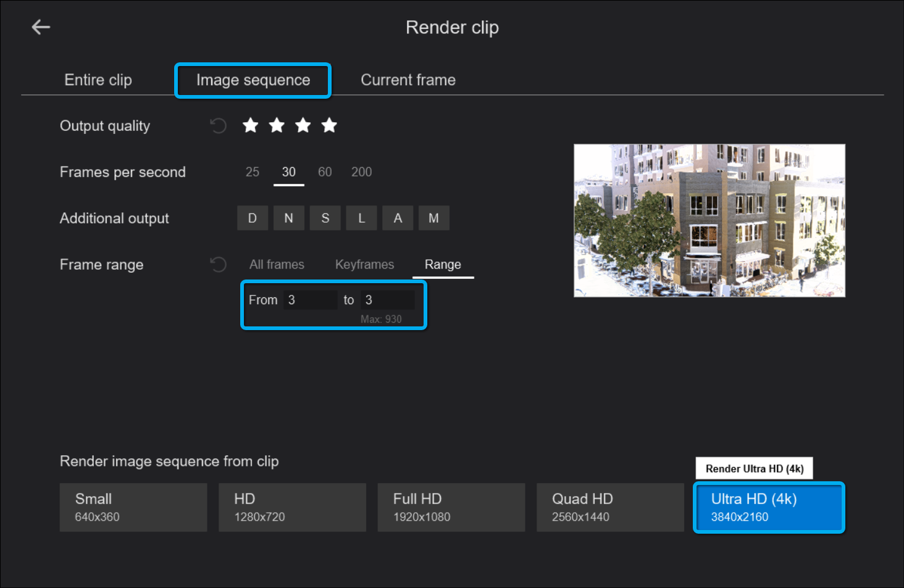Set output quality to one star
Image resolution: width=904 pixels, height=588 pixels.
[x=250, y=126]
